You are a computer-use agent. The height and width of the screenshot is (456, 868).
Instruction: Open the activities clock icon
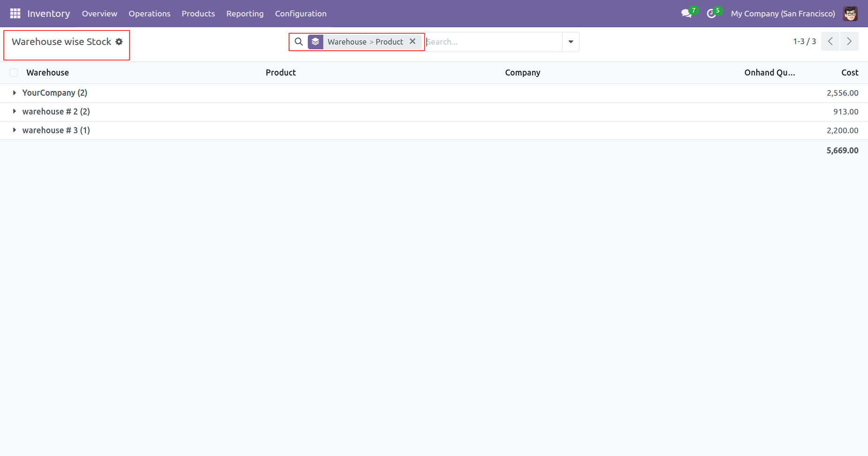712,14
